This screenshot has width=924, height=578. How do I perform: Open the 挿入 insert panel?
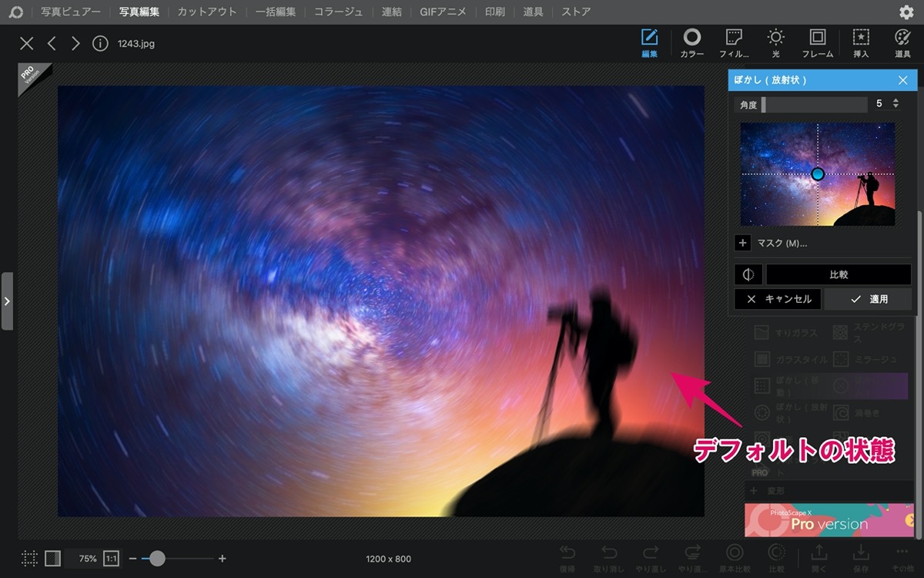pos(861,43)
